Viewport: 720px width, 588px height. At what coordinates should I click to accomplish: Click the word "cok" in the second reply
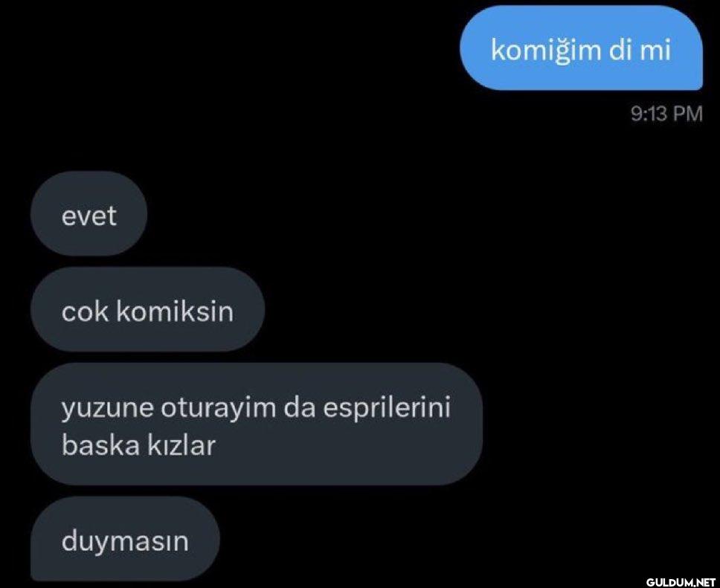point(85,311)
